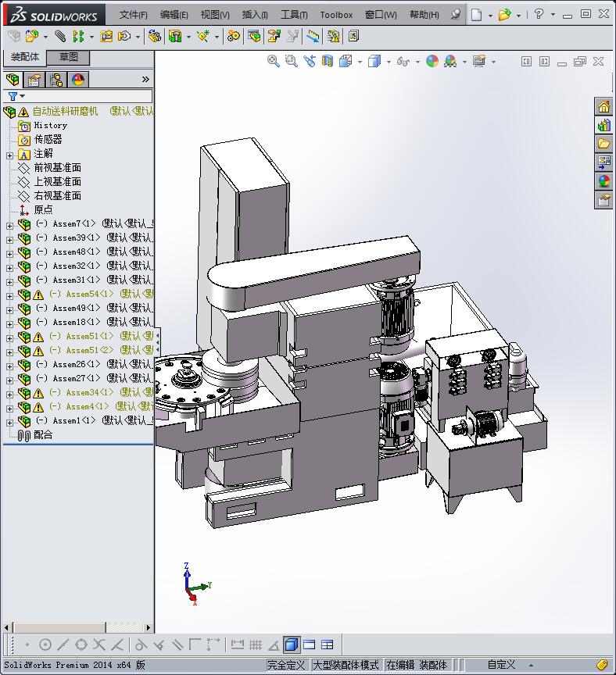Click the Open folder icon in title bar
The image size is (616, 675).
(504, 15)
